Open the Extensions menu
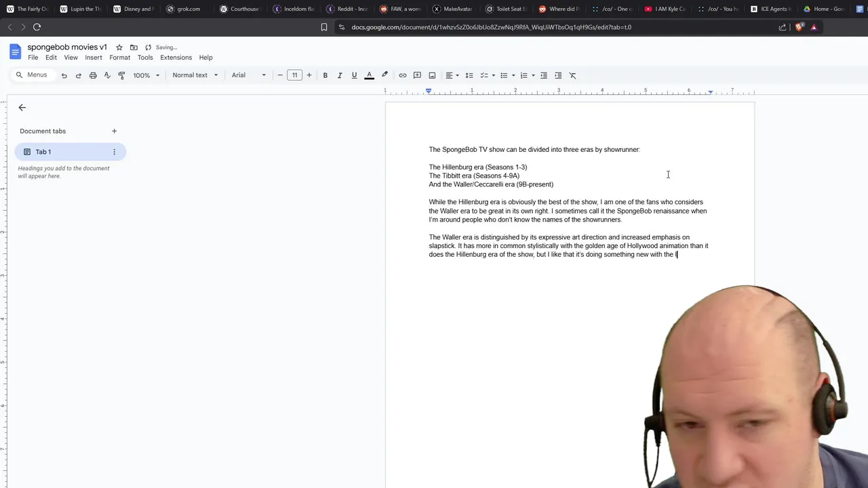 coord(176,58)
